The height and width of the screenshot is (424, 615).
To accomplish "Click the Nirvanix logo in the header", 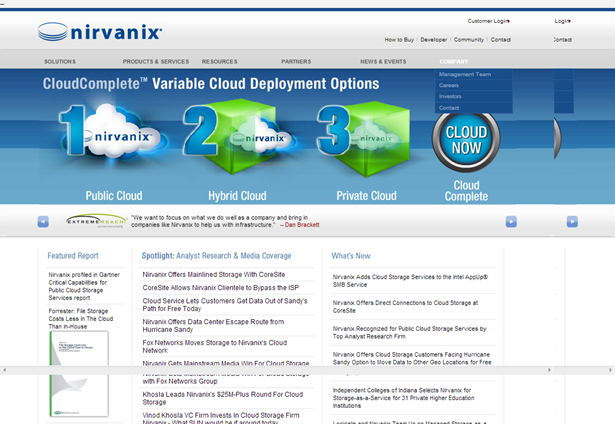I will tap(100, 32).
